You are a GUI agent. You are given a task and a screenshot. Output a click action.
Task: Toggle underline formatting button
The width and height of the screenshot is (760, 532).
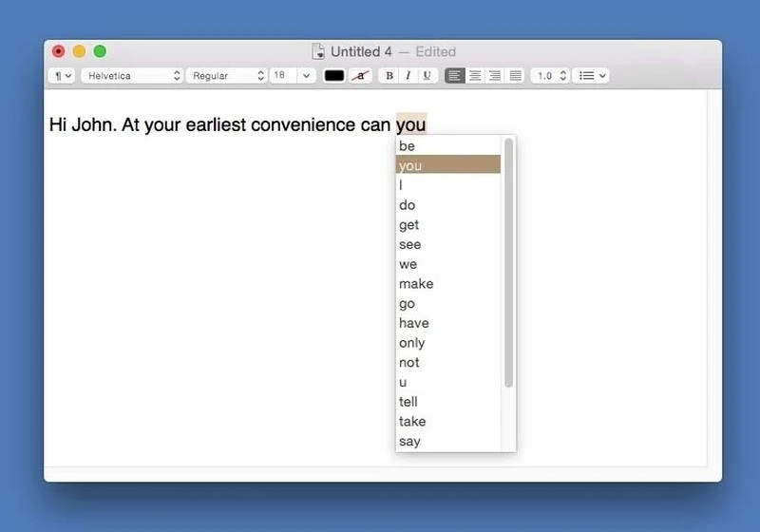tap(427, 76)
